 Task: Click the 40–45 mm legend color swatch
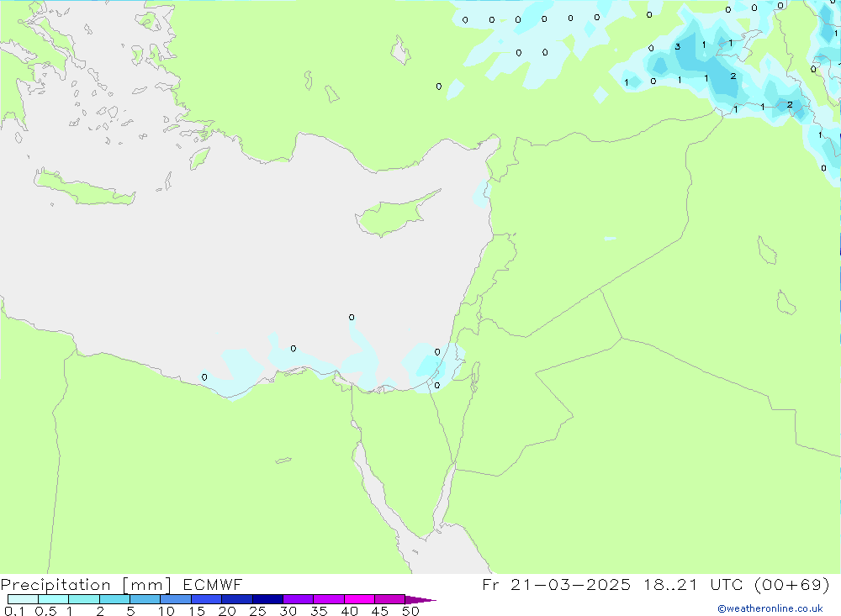[x=359, y=599]
